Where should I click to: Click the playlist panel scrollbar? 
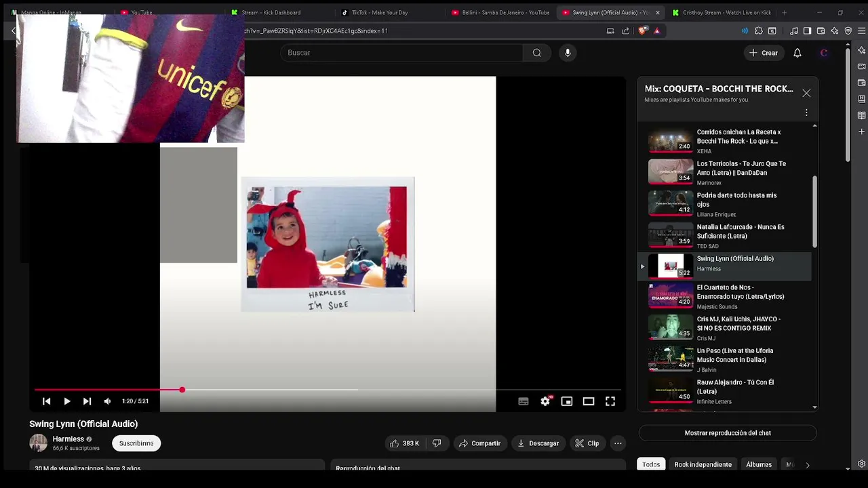tap(814, 211)
